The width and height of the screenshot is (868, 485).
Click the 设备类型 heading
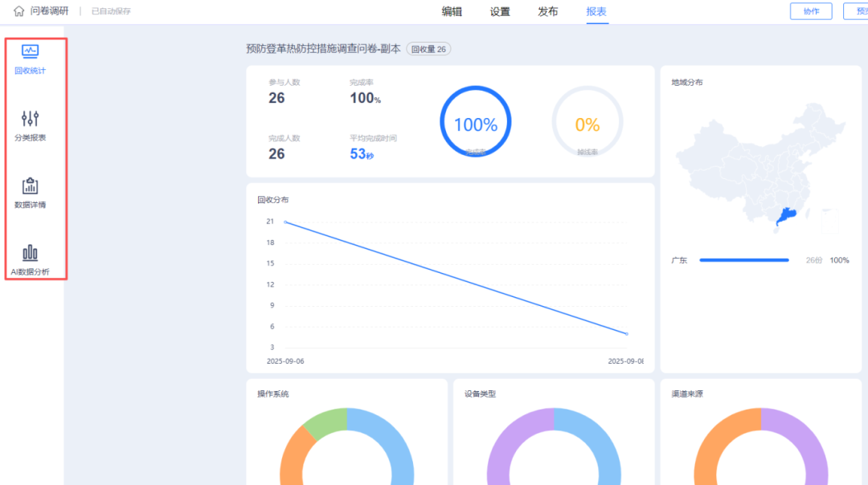pos(480,393)
